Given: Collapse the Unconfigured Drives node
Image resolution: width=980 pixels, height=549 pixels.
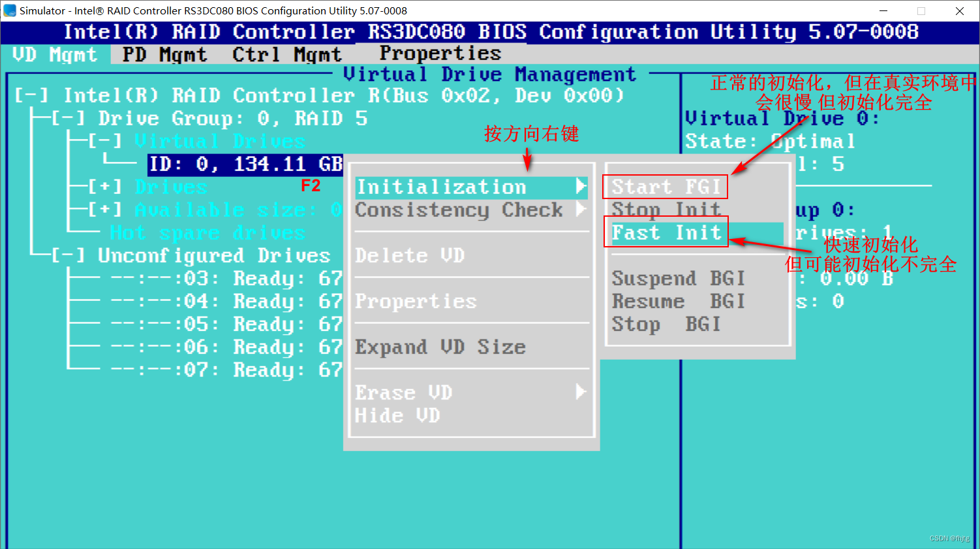Looking at the screenshot, I should 69,255.
